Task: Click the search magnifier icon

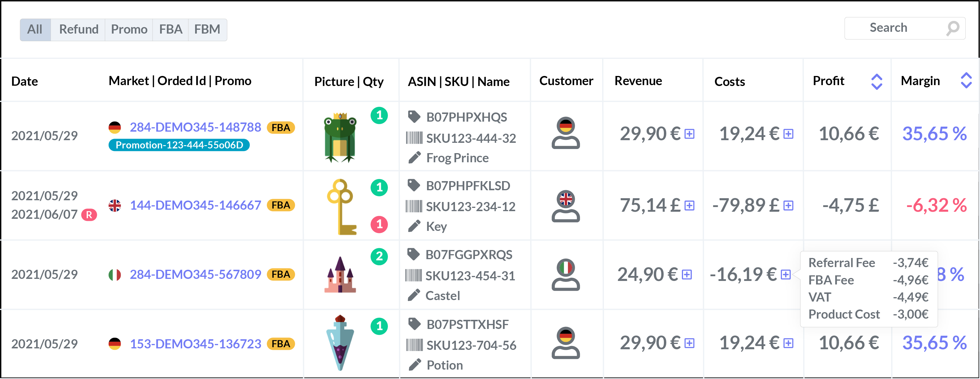Action: [953, 28]
